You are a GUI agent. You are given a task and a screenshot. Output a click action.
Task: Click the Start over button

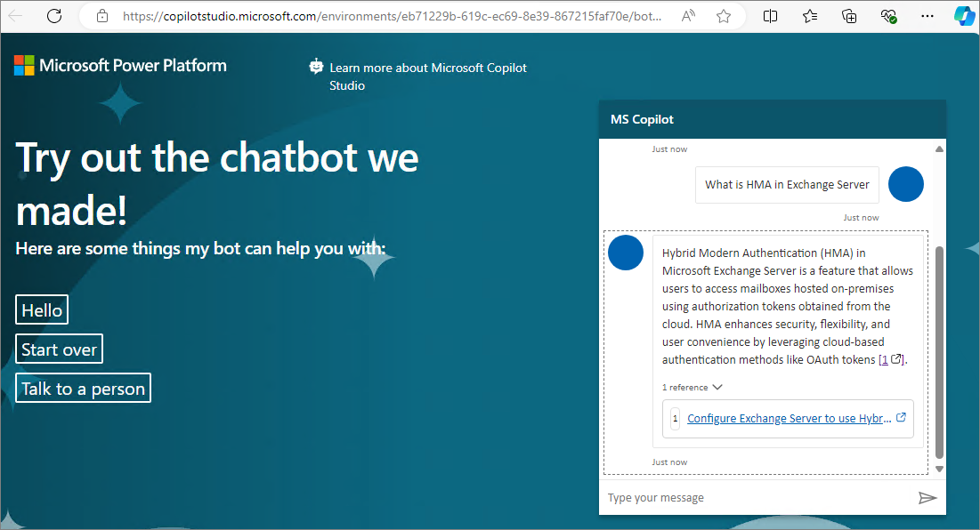(60, 349)
